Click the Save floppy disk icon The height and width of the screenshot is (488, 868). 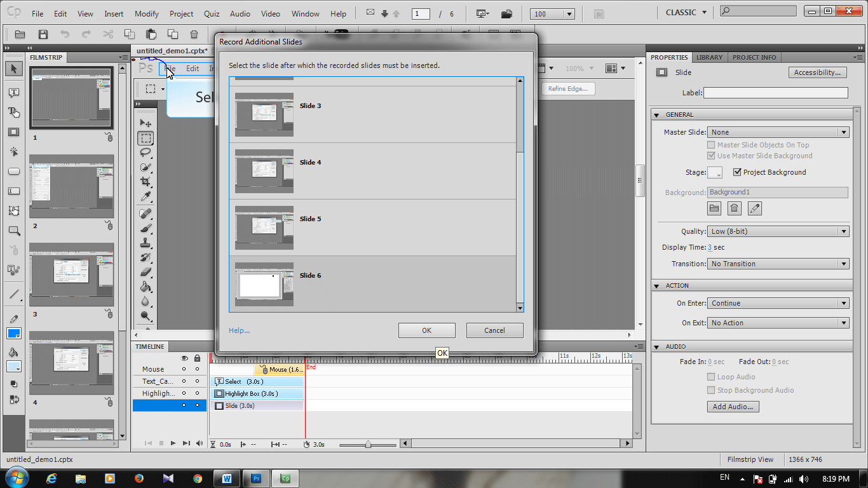[43, 34]
